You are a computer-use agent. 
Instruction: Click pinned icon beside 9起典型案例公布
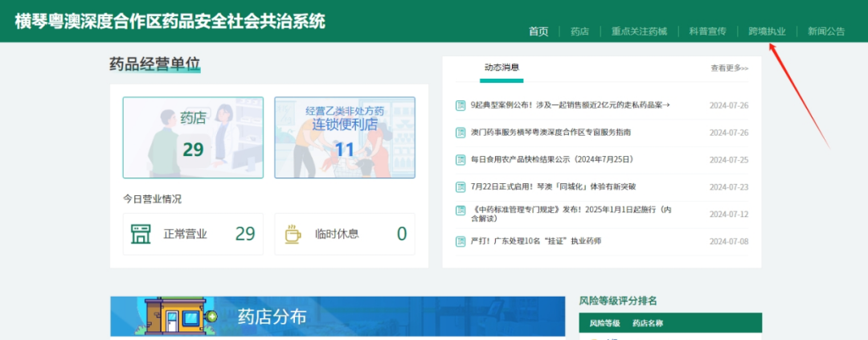[x=461, y=105]
